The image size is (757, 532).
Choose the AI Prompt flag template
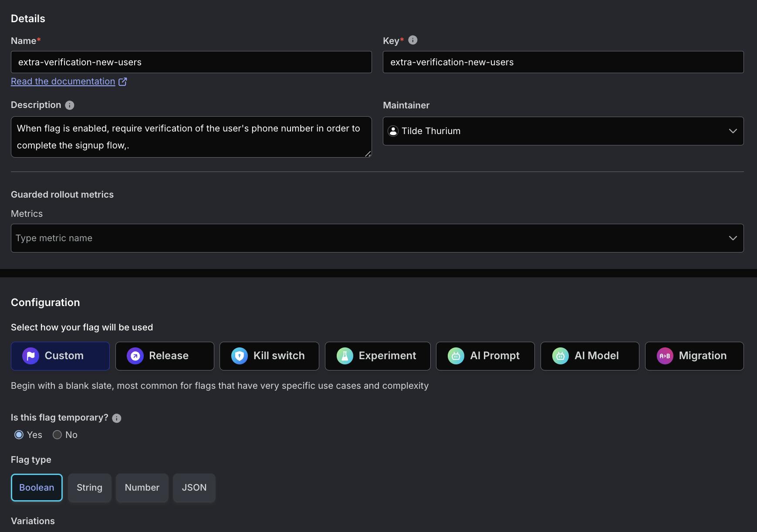485,356
